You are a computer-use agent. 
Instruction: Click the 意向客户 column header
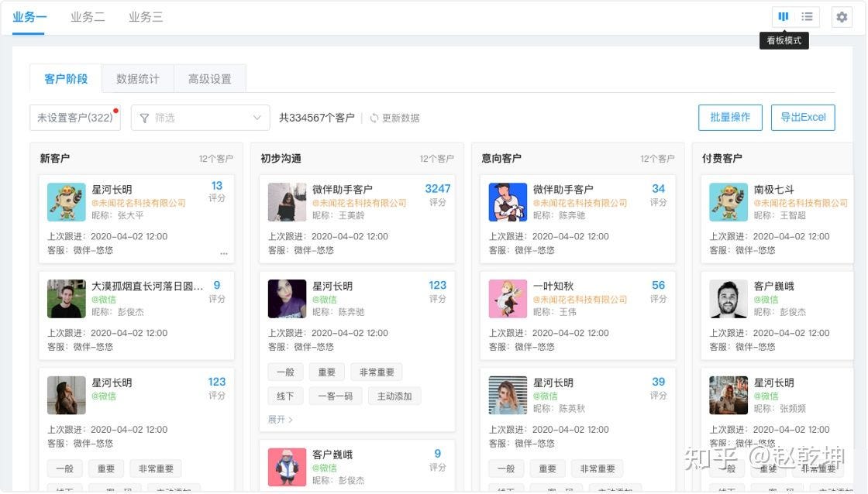click(501, 158)
